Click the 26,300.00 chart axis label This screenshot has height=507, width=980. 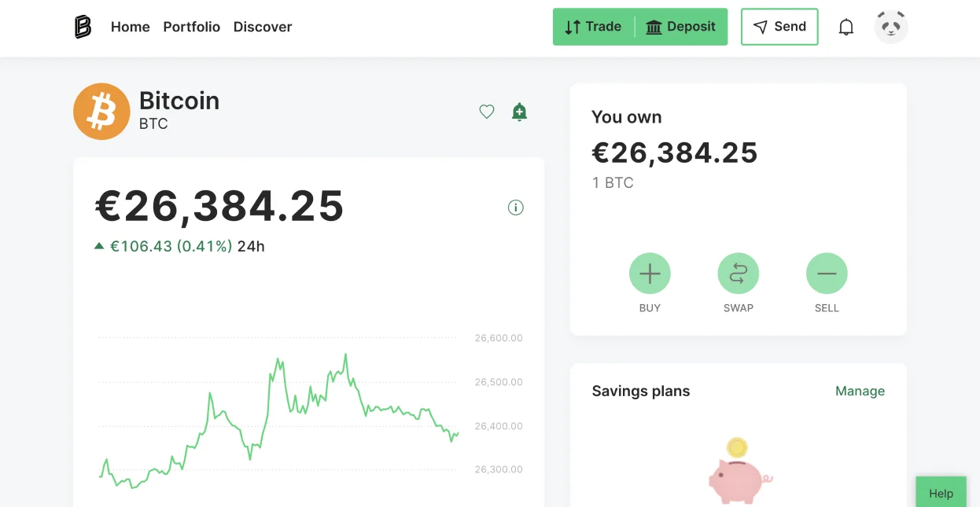499,469
